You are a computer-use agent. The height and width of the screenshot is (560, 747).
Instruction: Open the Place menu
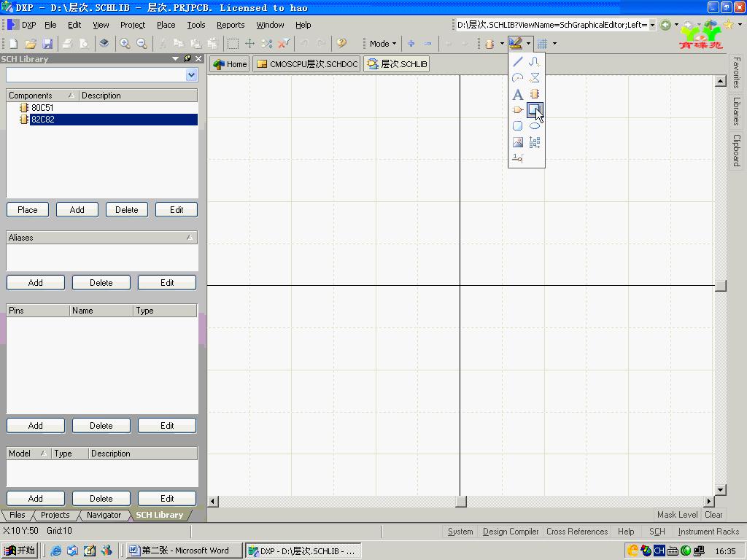(x=166, y=25)
